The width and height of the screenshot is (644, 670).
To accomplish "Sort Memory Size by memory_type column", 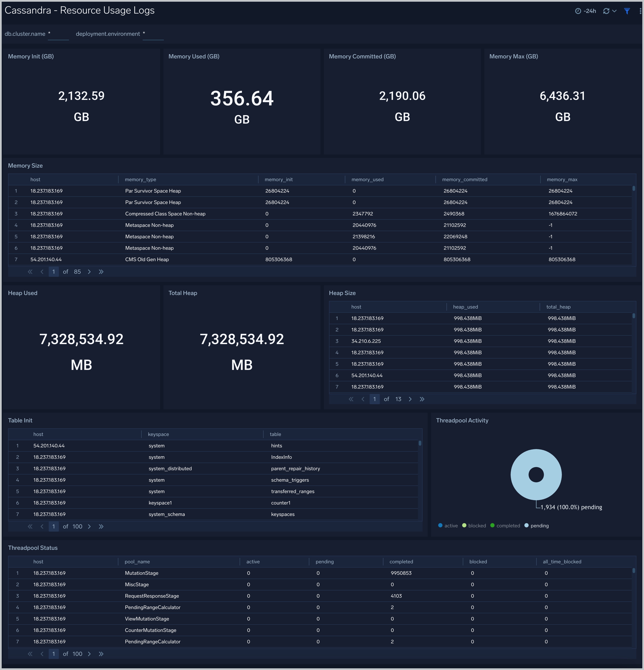I will (x=141, y=179).
